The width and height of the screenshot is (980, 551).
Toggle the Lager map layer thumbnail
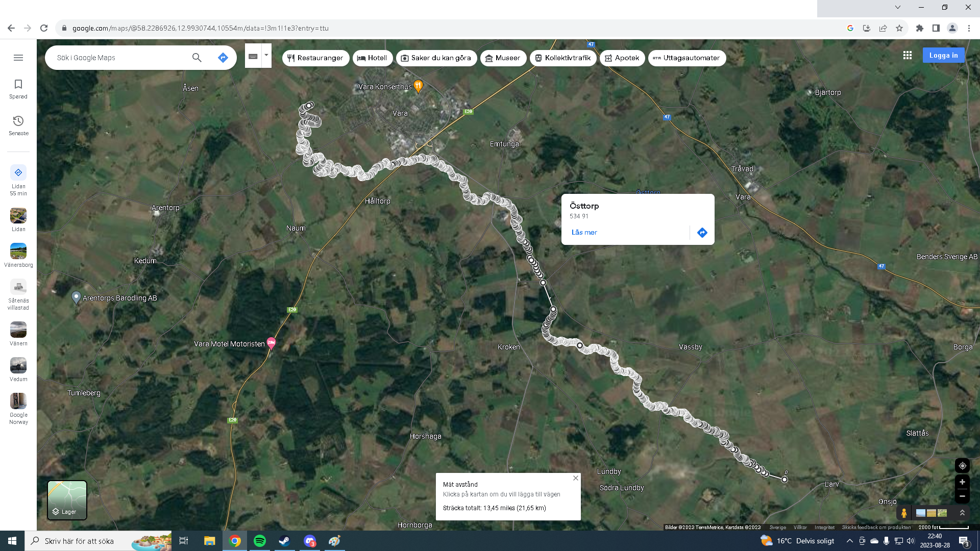pos(67,500)
